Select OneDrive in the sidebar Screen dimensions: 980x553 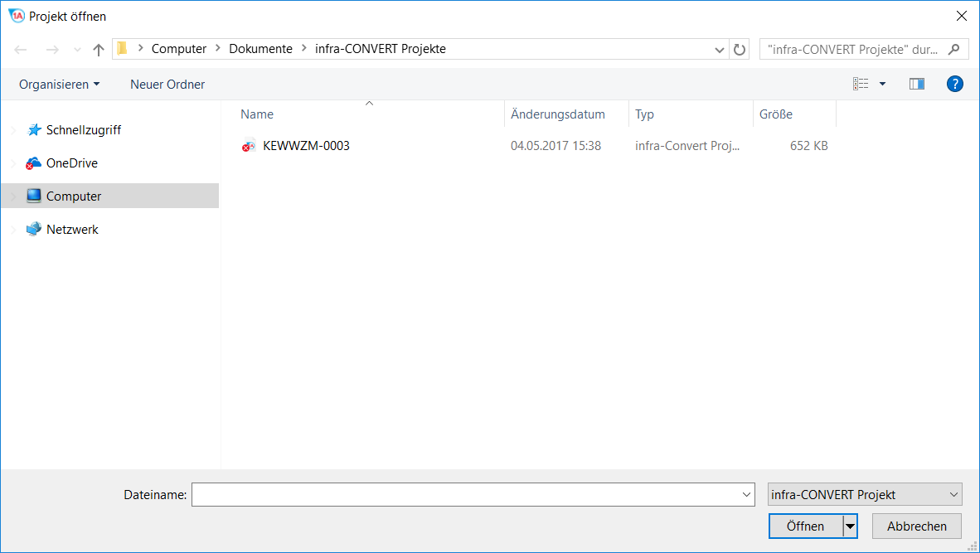tap(71, 163)
